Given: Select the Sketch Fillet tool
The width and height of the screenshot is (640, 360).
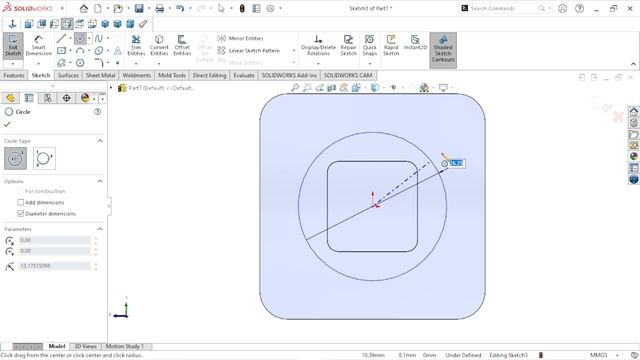Looking at the screenshot, I should [98, 63].
